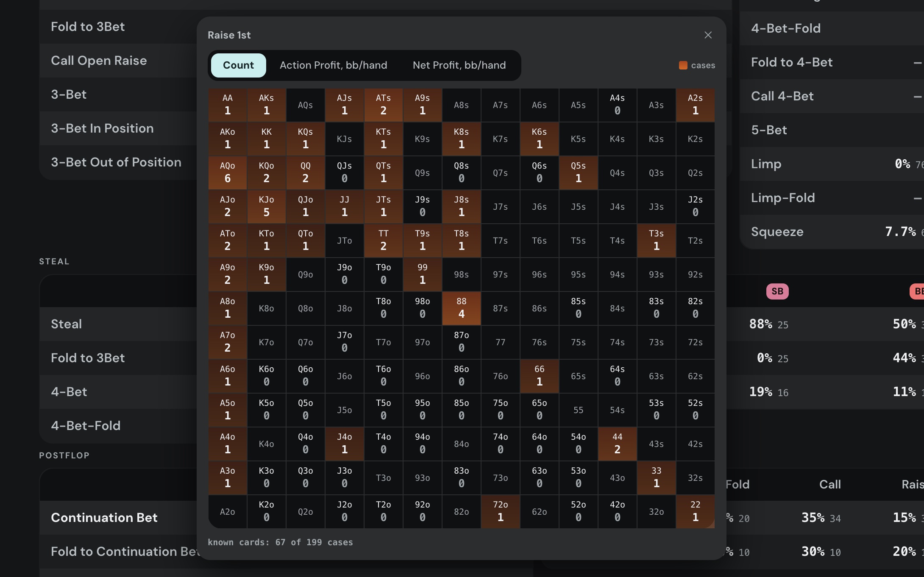Open the Fold to 4-Bet row
The height and width of the screenshot is (577, 924).
tap(832, 62)
